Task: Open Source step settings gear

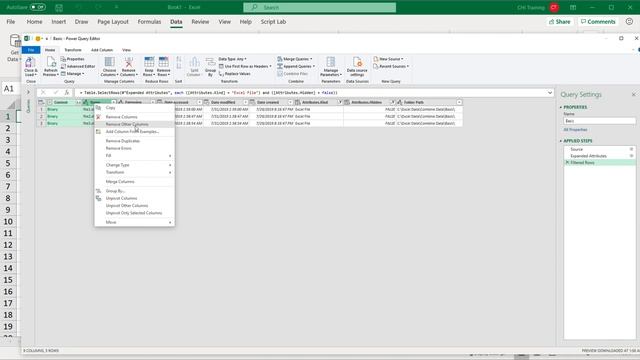Action: click(631, 149)
